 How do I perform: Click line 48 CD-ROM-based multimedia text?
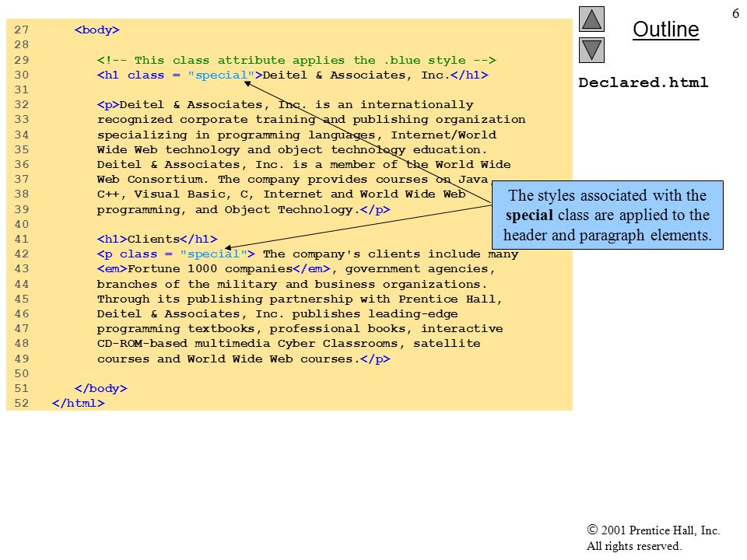coord(289,344)
